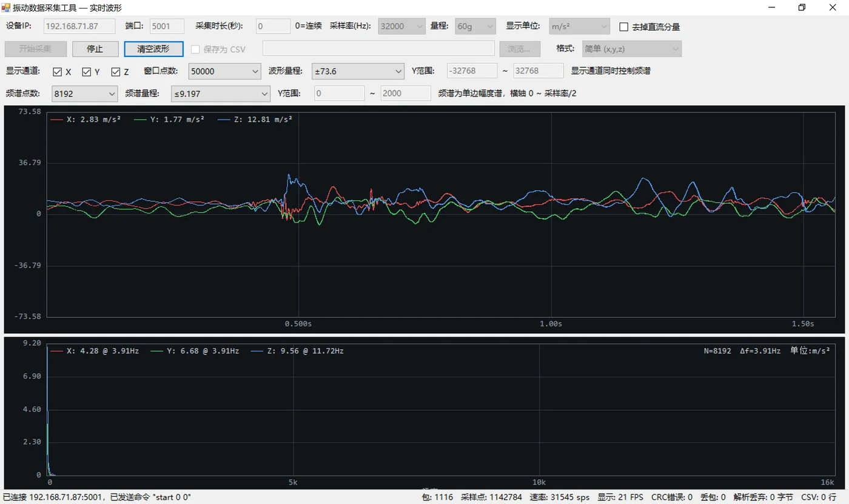Click the 0.500s time axis label
Viewport: 849px width, 504px height.
click(298, 324)
